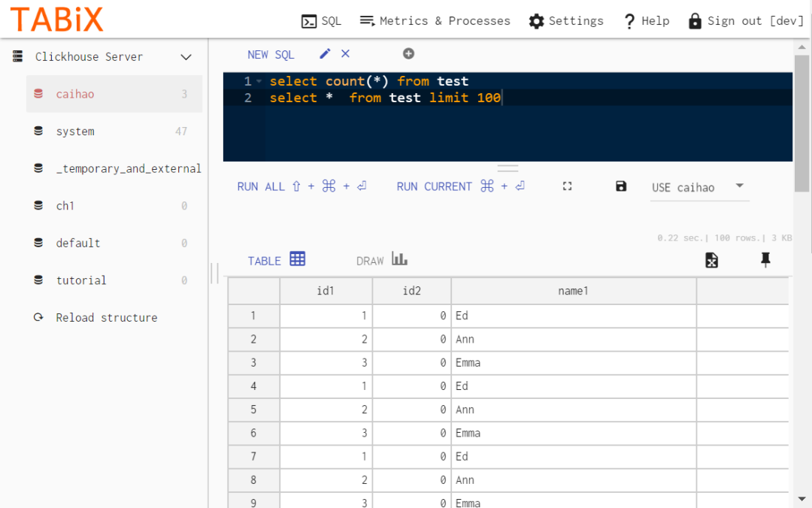Select the default database
The image size is (812, 508).
[x=114, y=243]
